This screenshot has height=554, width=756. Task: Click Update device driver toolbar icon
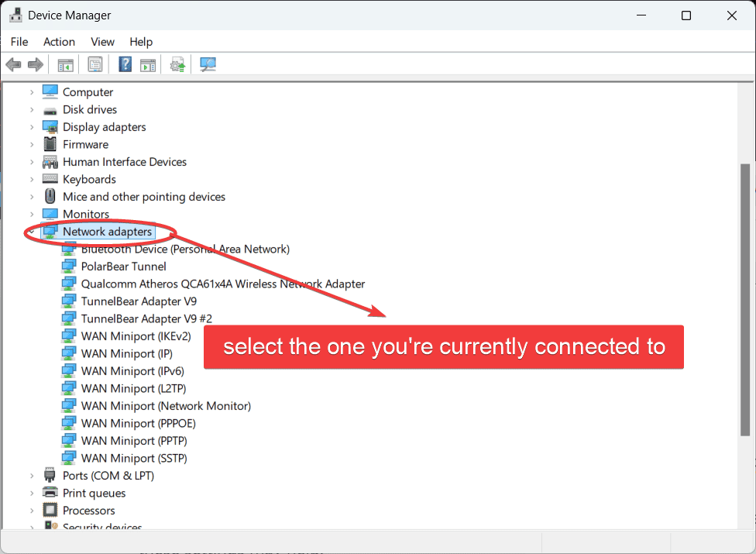(177, 64)
